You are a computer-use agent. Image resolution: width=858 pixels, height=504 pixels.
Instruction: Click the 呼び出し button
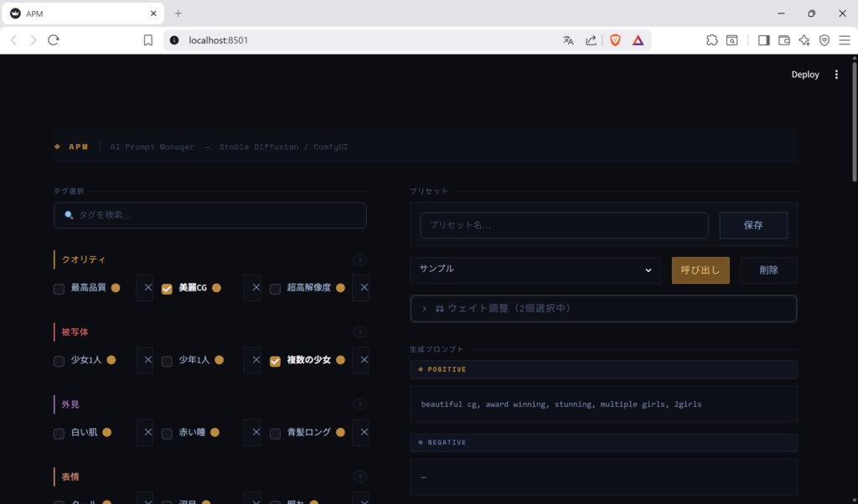[700, 270]
